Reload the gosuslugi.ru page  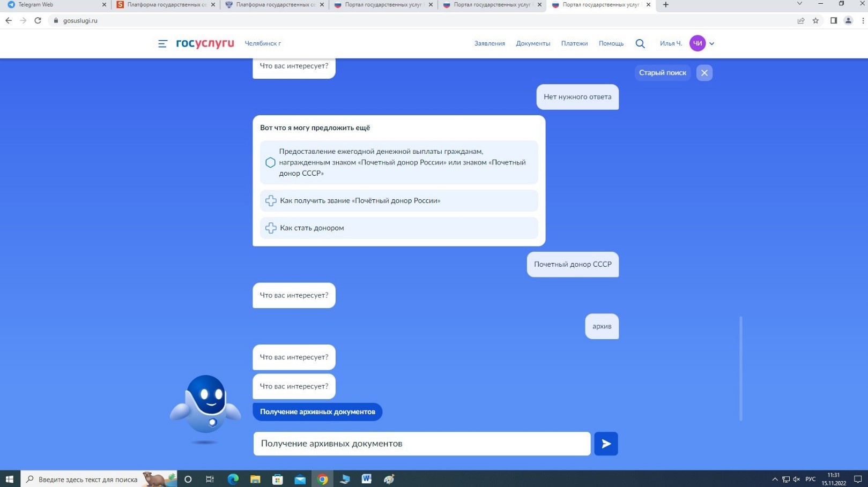[x=38, y=20]
